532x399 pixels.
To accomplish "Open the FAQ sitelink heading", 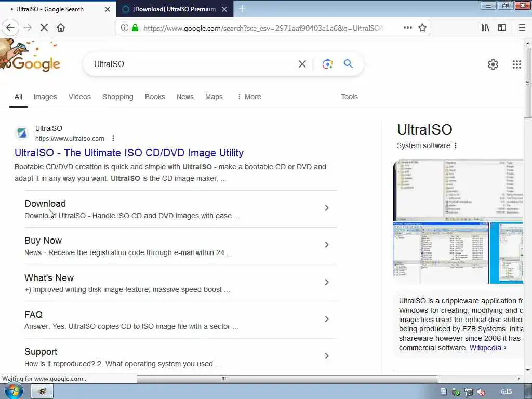I will coord(34,314).
